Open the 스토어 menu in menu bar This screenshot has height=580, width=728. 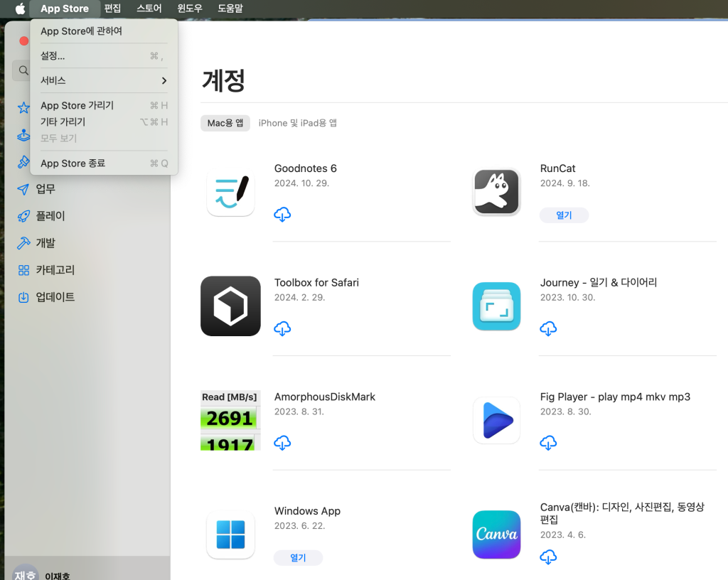(149, 9)
